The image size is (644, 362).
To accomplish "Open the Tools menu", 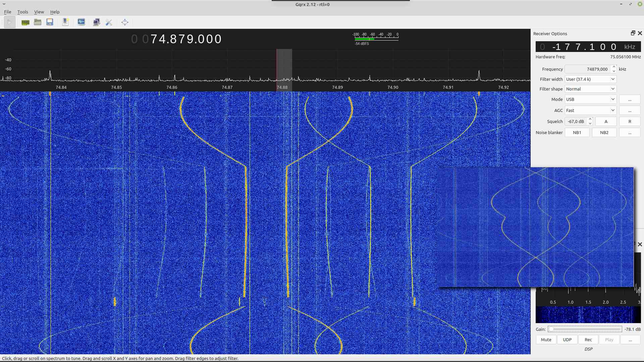I will click(x=22, y=12).
